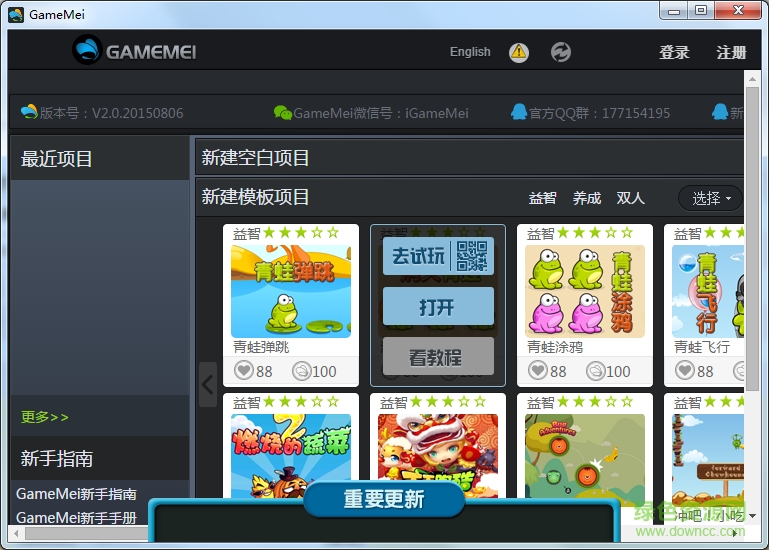Click the yellow warning triangle icon
Viewport: 769px width, 550px height.
point(519,52)
